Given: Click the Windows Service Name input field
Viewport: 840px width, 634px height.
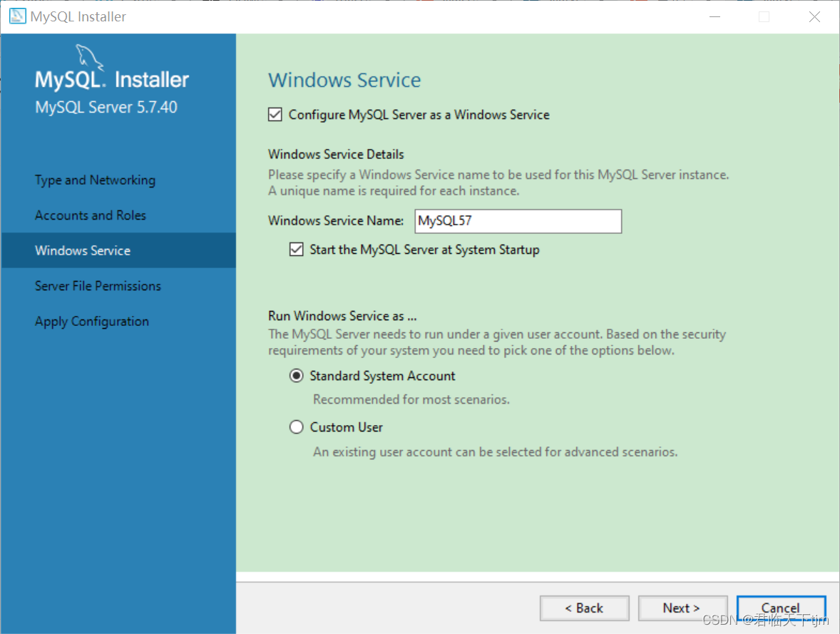Looking at the screenshot, I should [518, 221].
